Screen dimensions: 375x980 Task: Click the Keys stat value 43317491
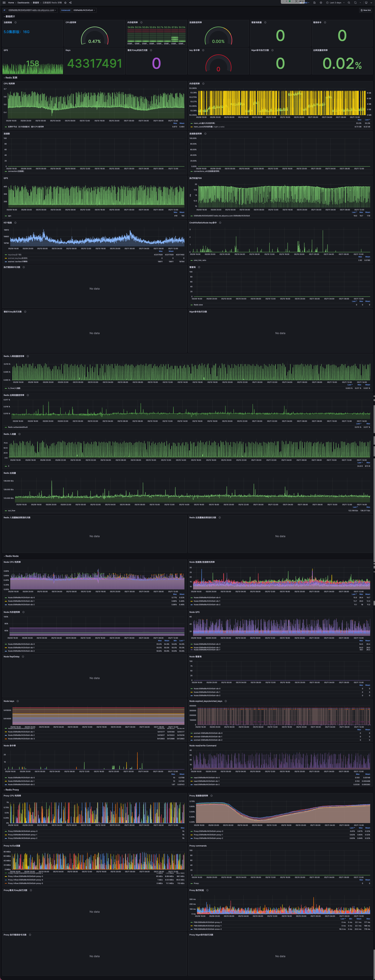pyautogui.click(x=95, y=64)
